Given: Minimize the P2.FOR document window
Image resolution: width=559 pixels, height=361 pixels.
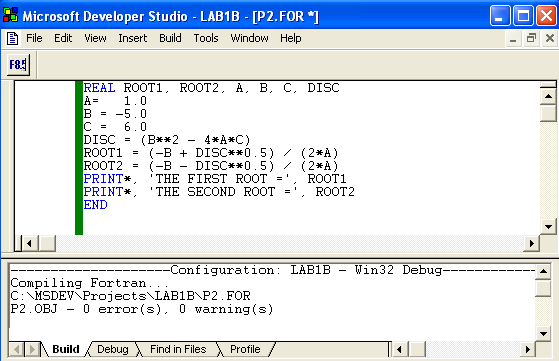Looking at the screenshot, I should tap(513, 38).
